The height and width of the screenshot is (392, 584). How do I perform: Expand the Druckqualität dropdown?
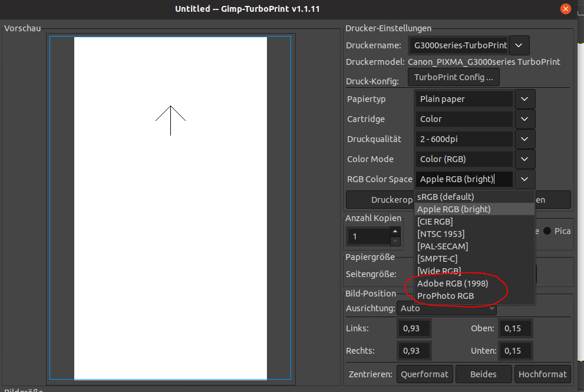point(524,139)
